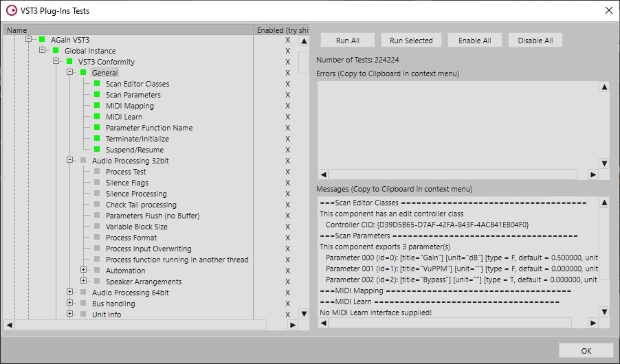
Task: Click the Errors panel scroll-down arrow
Action: click(604, 163)
